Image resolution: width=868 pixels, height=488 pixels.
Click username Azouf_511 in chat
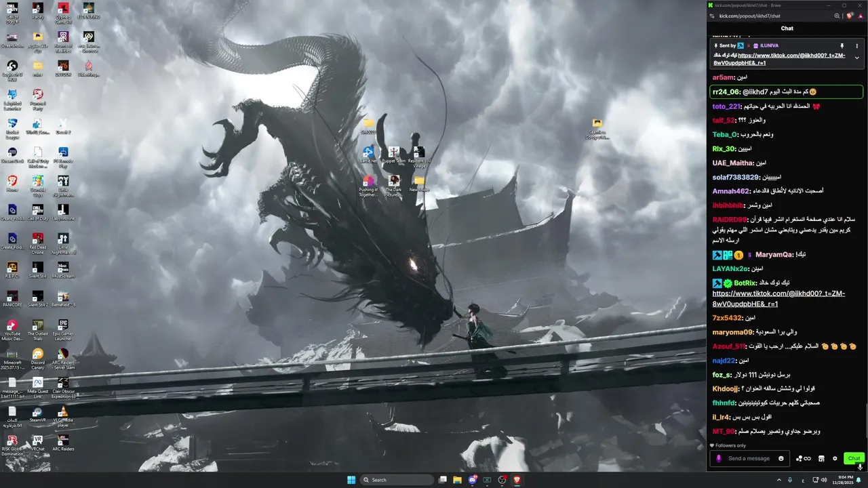pos(728,346)
